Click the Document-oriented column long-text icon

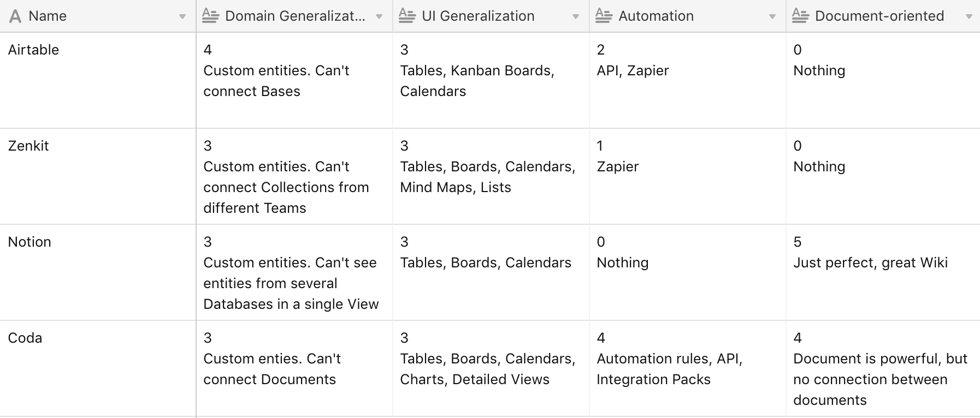click(800, 16)
